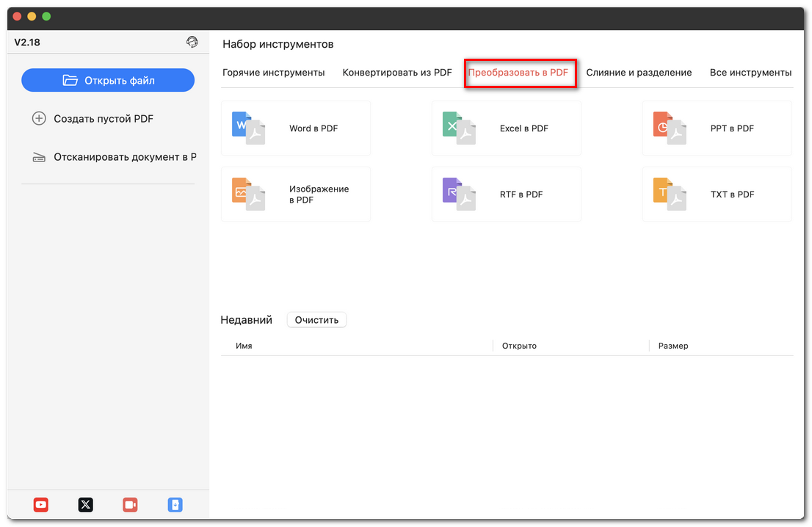Open the mobile app download icon
The image size is (812, 527).
click(x=175, y=505)
